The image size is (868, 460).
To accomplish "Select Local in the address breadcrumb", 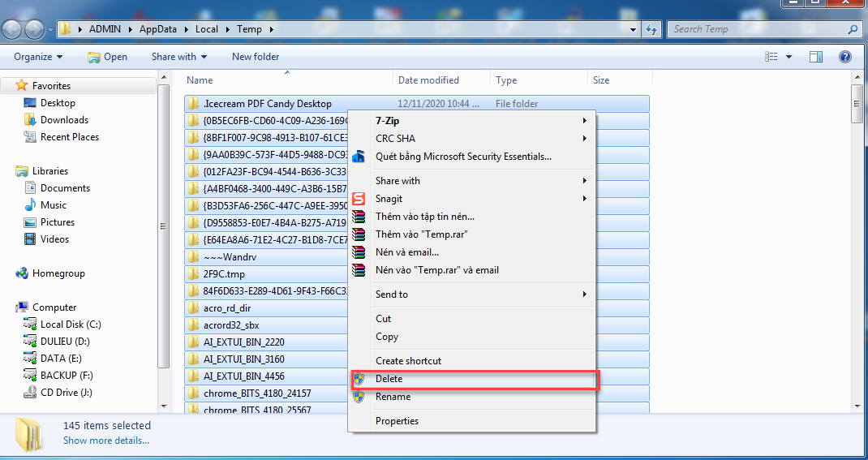I will click(207, 29).
